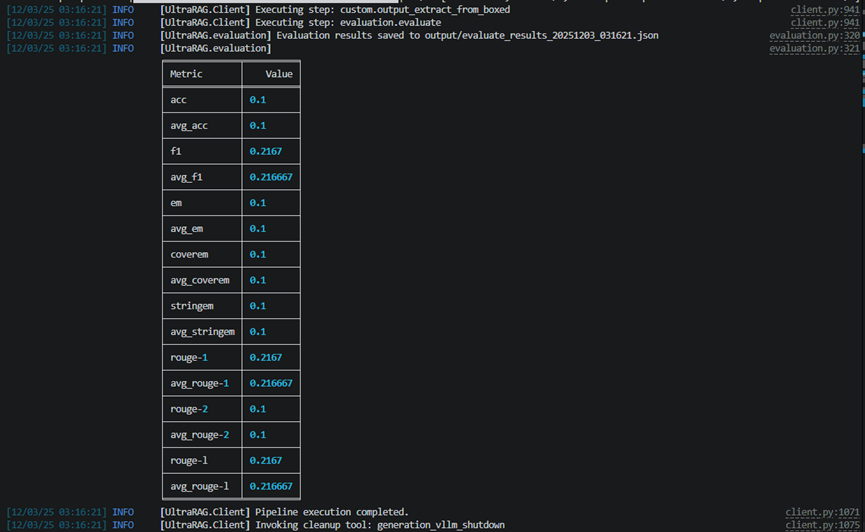Click the 0.1 value in the coverem row

click(258, 254)
